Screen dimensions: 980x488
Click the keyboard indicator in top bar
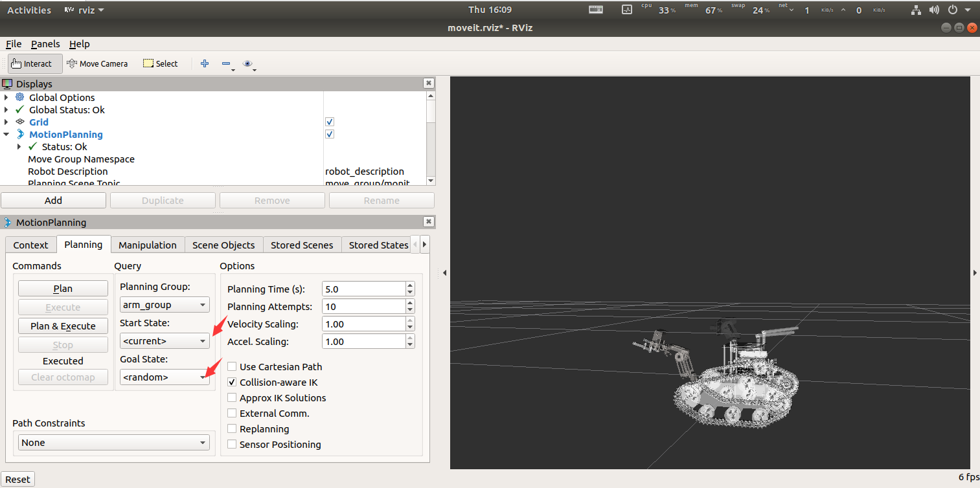596,10
